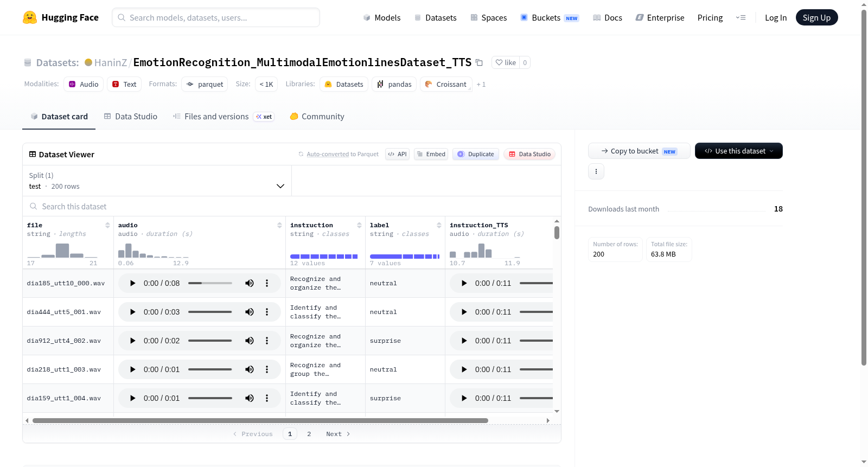This screenshot has width=868, height=467.
Task: Like this dataset with the heart button
Action: (506, 63)
